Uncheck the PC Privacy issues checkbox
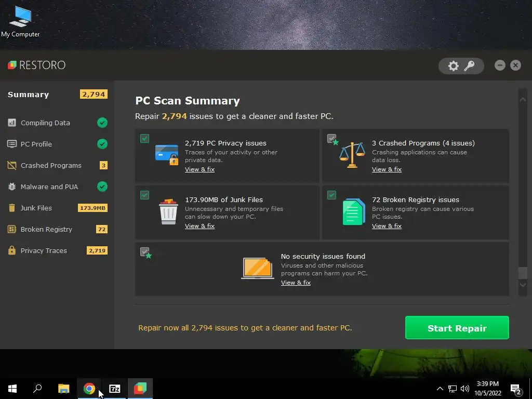Screen dimensions: 532x399 point(144,138)
